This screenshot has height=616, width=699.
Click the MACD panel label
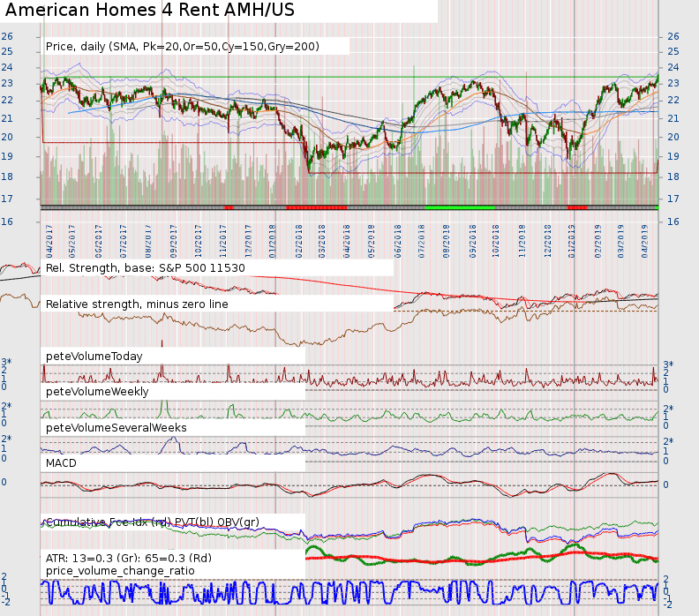[x=61, y=463]
